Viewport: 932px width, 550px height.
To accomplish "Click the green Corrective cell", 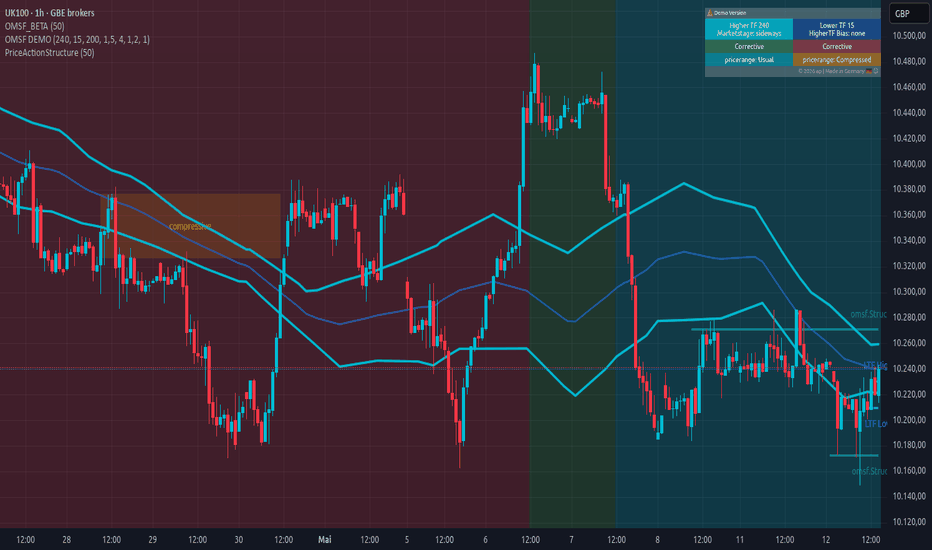I will click(749, 46).
